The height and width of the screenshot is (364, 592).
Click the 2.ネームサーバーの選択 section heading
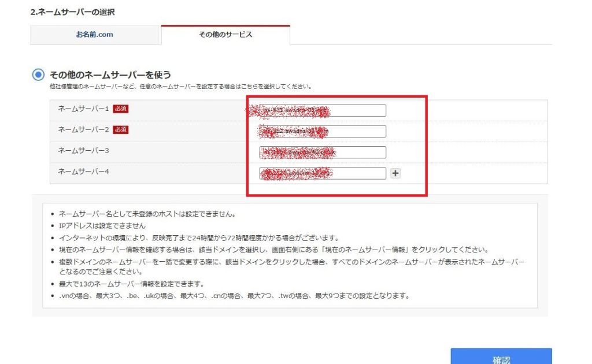tap(72, 12)
